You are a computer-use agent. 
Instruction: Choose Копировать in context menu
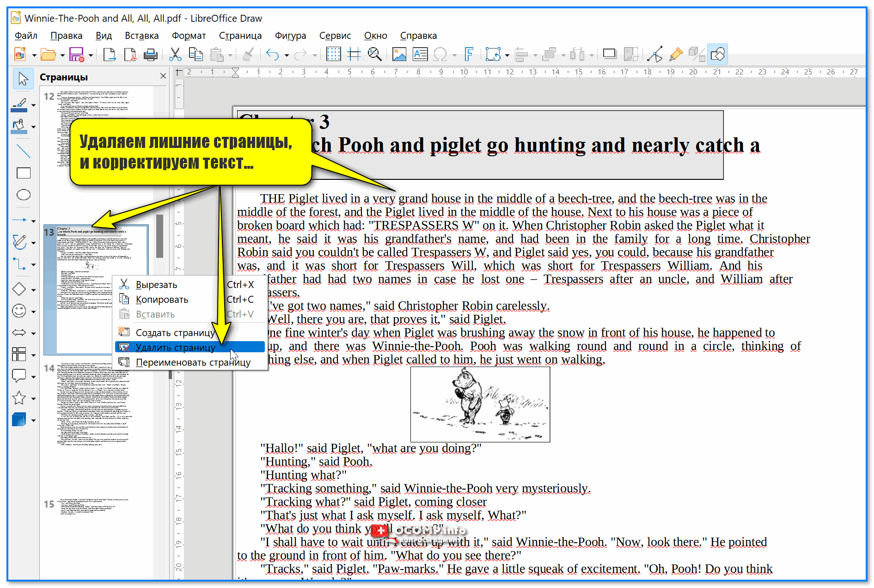tap(190, 300)
